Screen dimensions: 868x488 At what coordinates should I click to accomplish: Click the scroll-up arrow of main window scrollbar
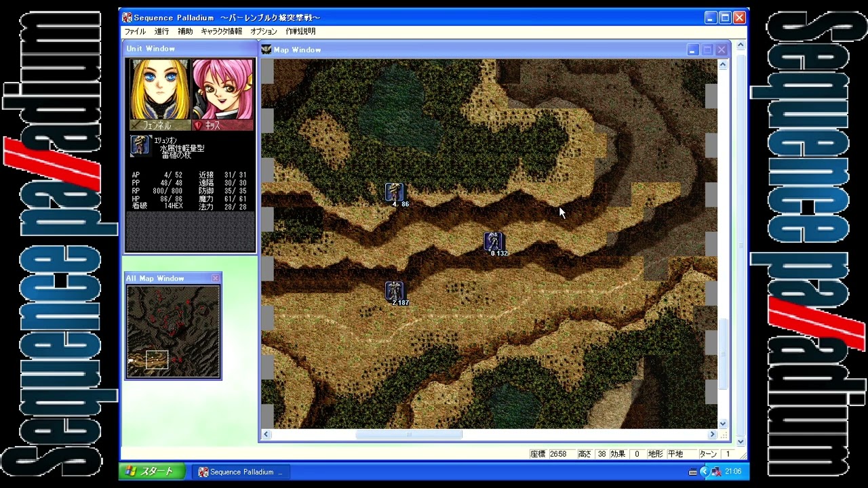coord(740,45)
